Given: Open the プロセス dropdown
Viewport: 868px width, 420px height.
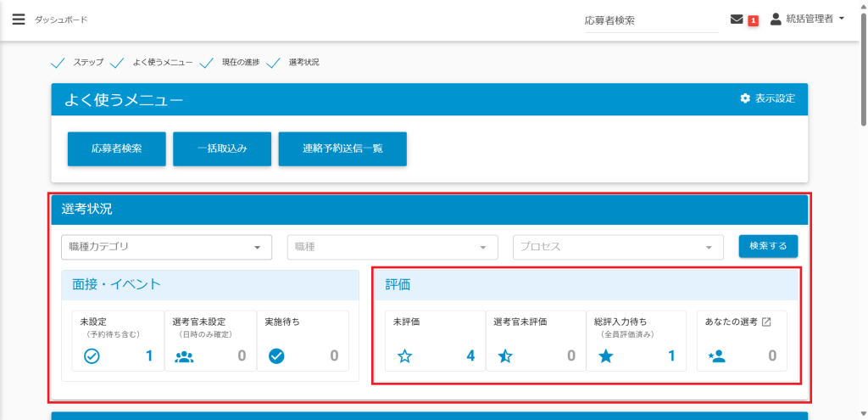Looking at the screenshot, I should [618, 247].
